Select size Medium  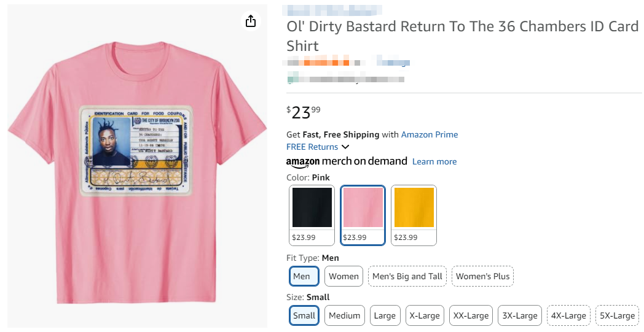point(344,315)
